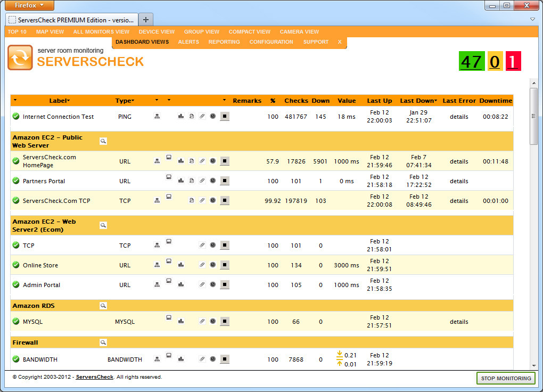Image resolution: width=543 pixels, height=392 pixels.
Task: Open the TOP 10 view
Action: pyautogui.click(x=17, y=31)
